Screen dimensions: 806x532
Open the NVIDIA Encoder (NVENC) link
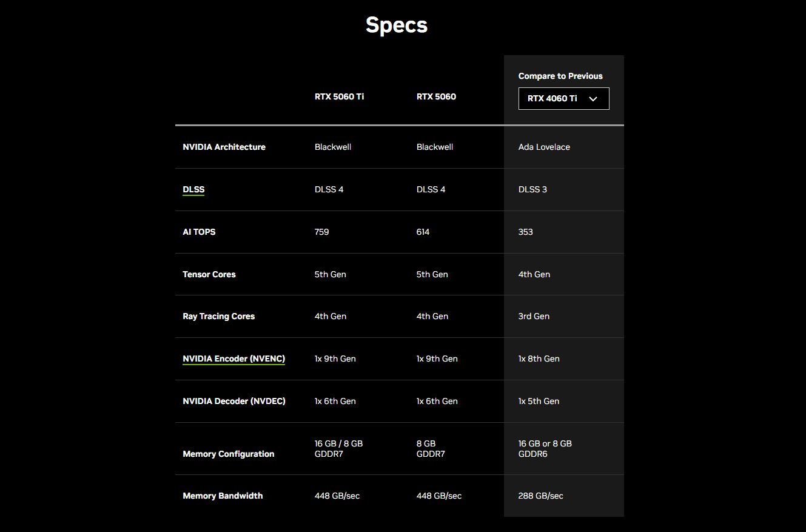pos(233,359)
